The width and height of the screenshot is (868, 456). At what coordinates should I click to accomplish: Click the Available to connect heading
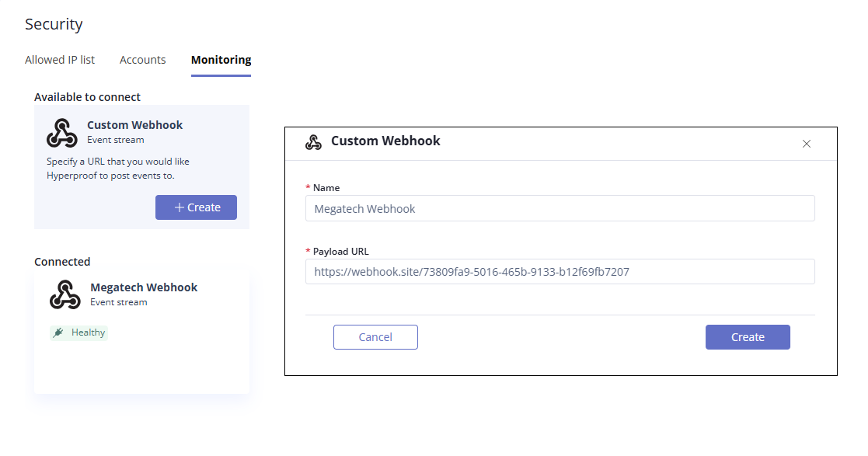pyautogui.click(x=88, y=97)
